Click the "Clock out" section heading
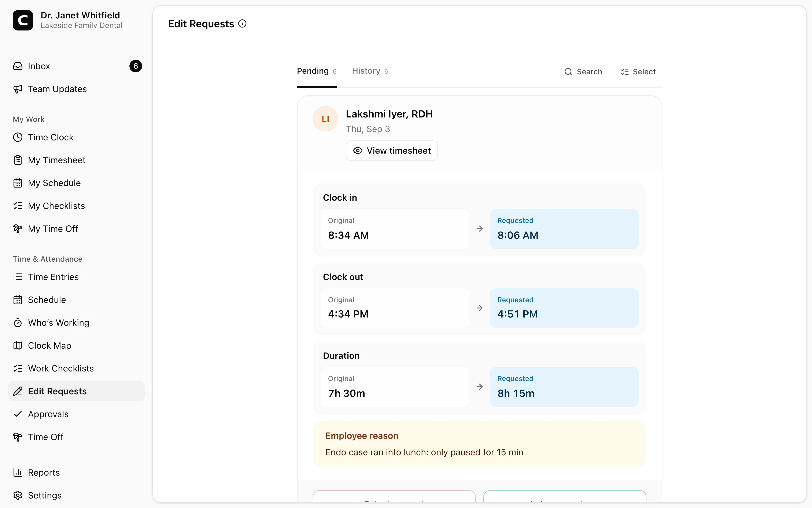 (343, 277)
